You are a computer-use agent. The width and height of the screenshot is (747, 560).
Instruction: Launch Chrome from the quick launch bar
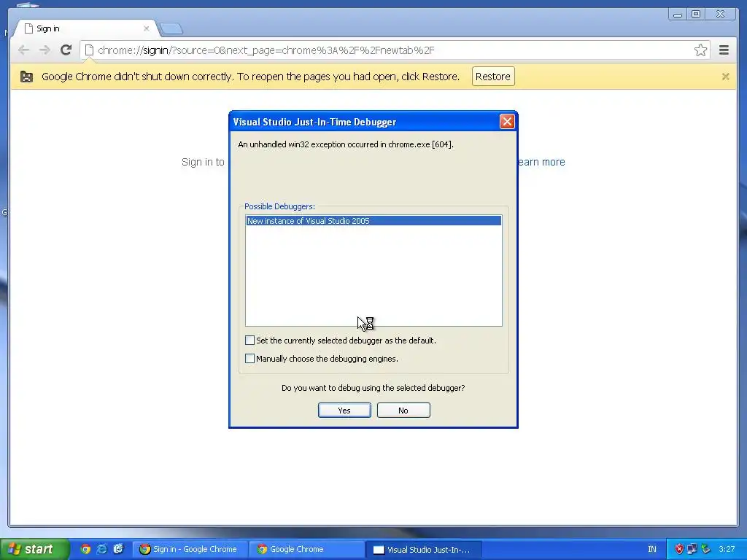point(86,549)
